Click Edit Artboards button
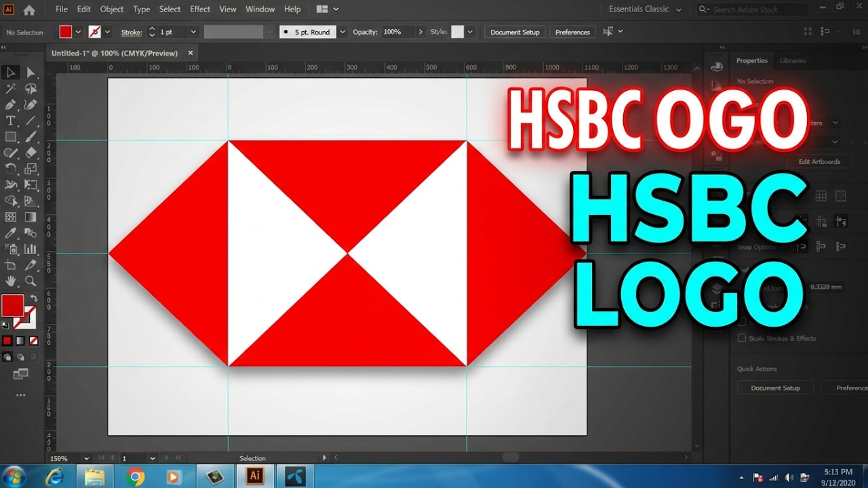The height and width of the screenshot is (488, 868). click(819, 161)
